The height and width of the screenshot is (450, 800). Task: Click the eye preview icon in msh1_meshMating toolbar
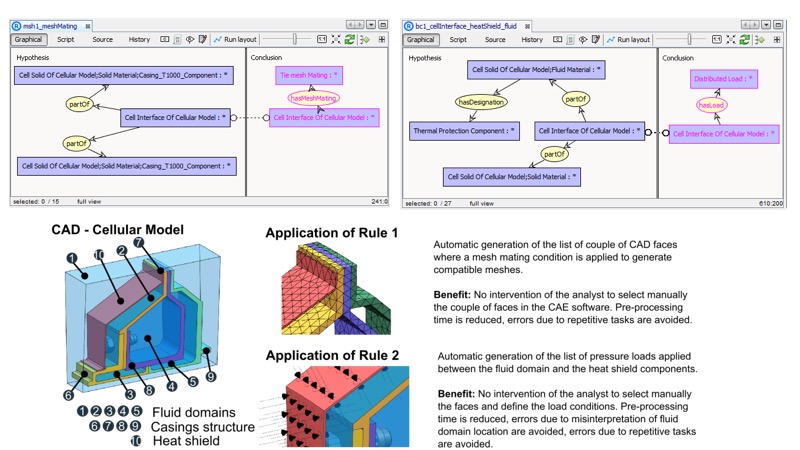[190, 40]
